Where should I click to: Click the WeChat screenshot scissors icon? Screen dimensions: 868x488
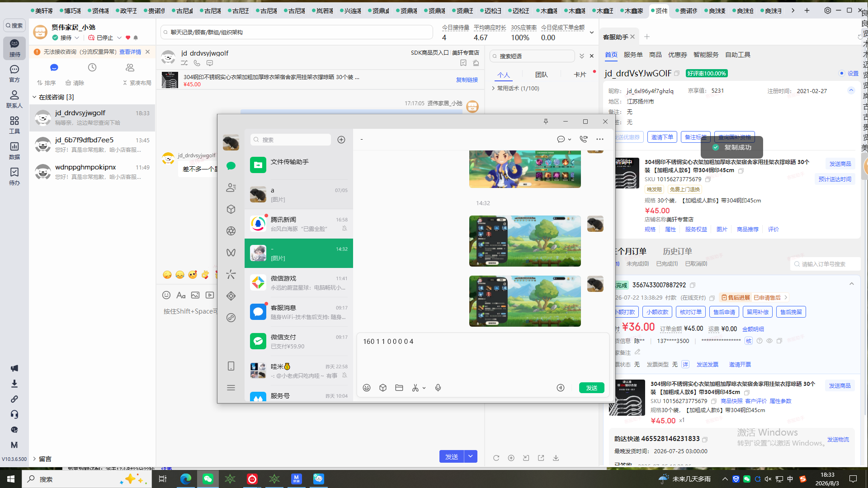coord(415,388)
